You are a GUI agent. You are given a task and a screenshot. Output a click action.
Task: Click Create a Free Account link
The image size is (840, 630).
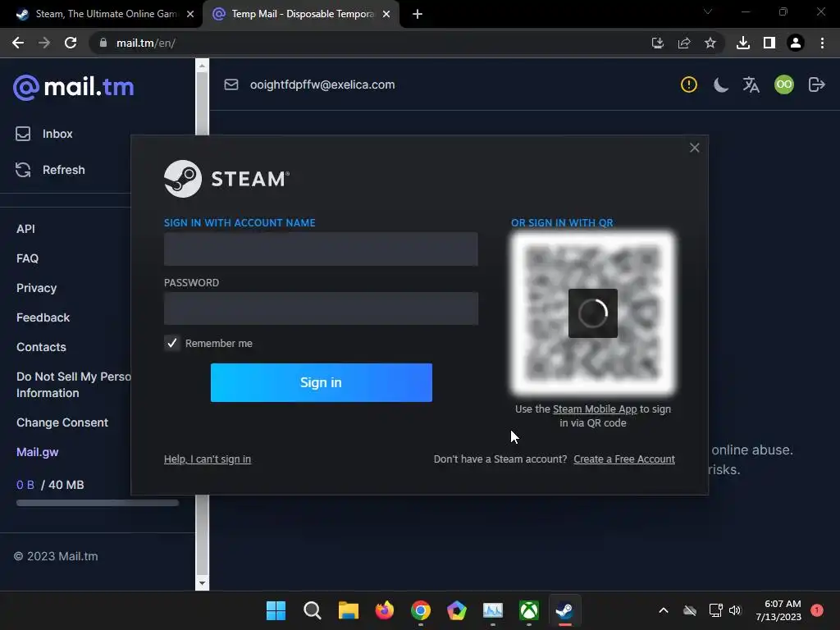coord(624,459)
